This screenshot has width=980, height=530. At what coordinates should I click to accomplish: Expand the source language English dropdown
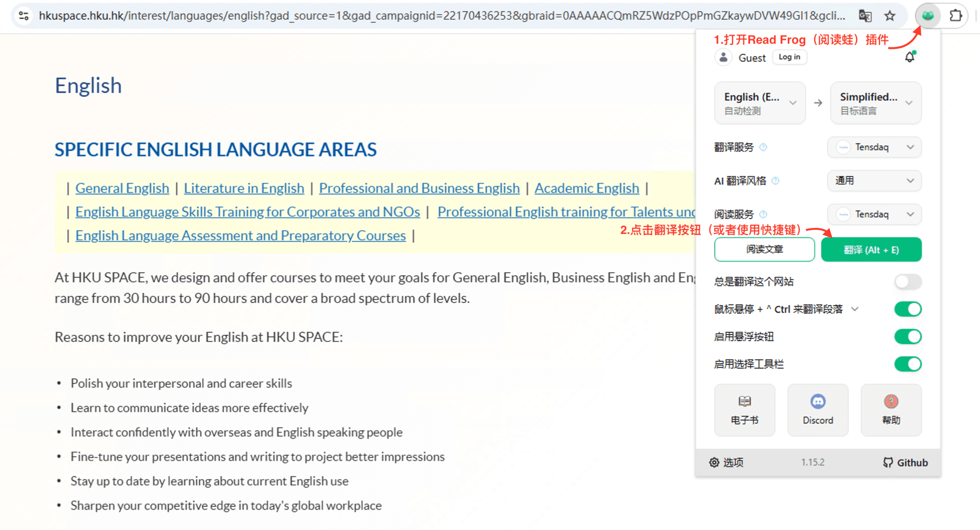click(x=759, y=103)
